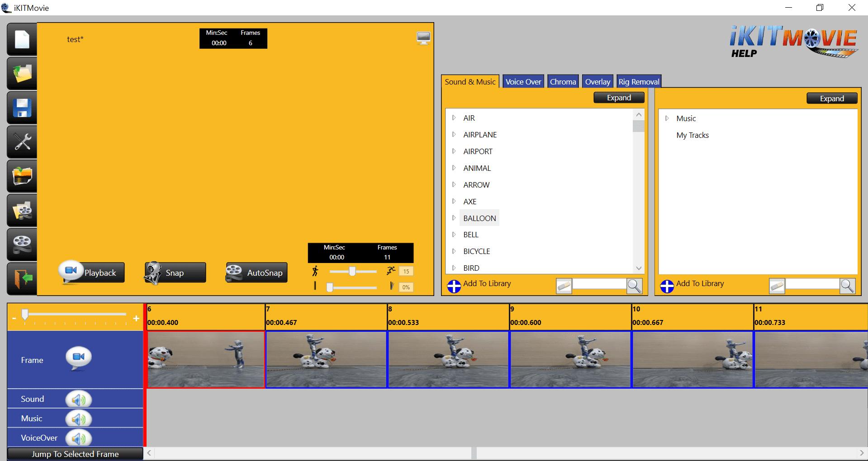
Task: Open the Overlay tab
Action: pyautogui.click(x=598, y=81)
